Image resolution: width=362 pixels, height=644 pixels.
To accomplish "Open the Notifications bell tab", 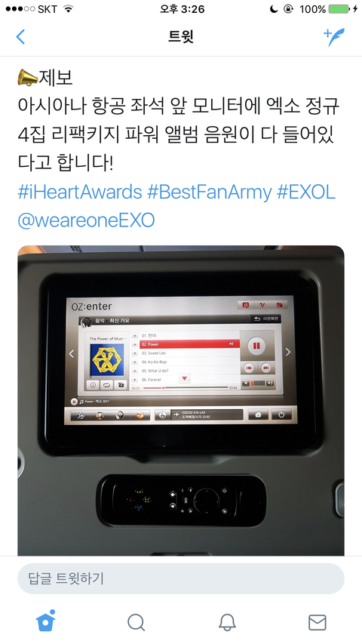I will pyautogui.click(x=226, y=622).
